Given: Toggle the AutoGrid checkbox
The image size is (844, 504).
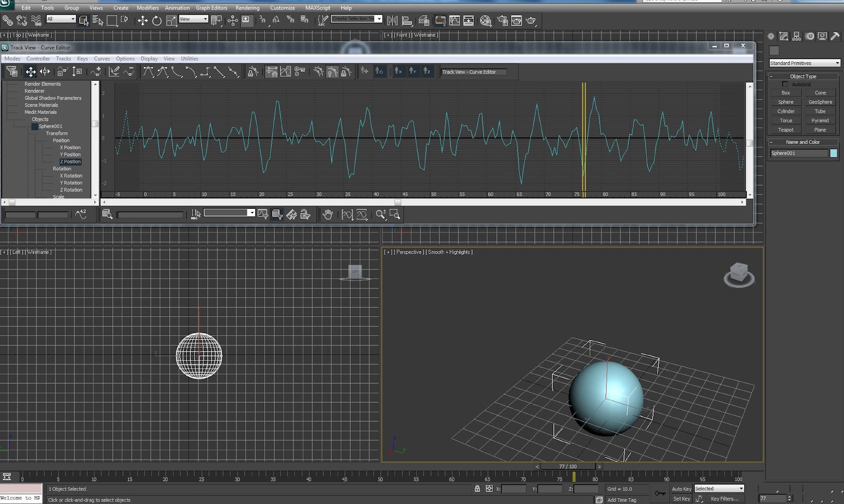Looking at the screenshot, I should 785,84.
